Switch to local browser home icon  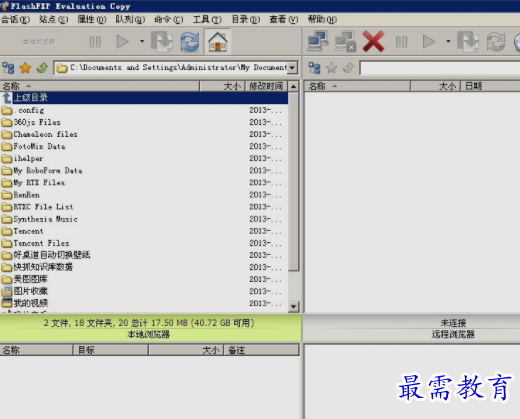(218, 42)
